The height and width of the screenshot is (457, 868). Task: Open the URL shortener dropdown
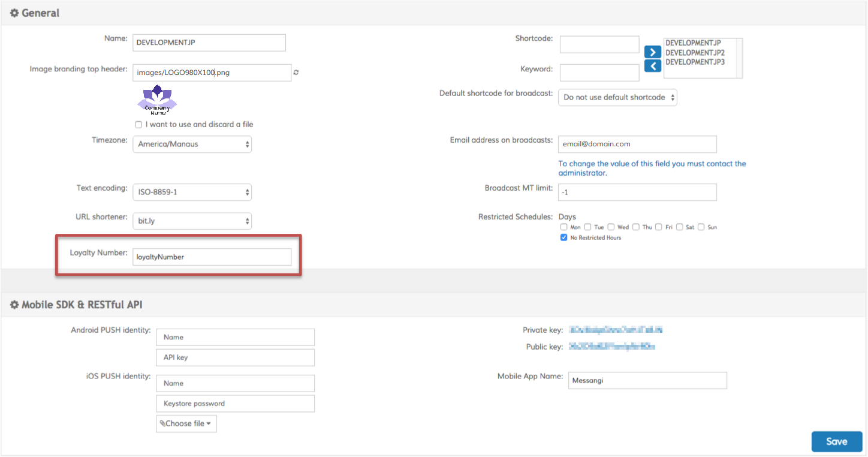pos(192,221)
